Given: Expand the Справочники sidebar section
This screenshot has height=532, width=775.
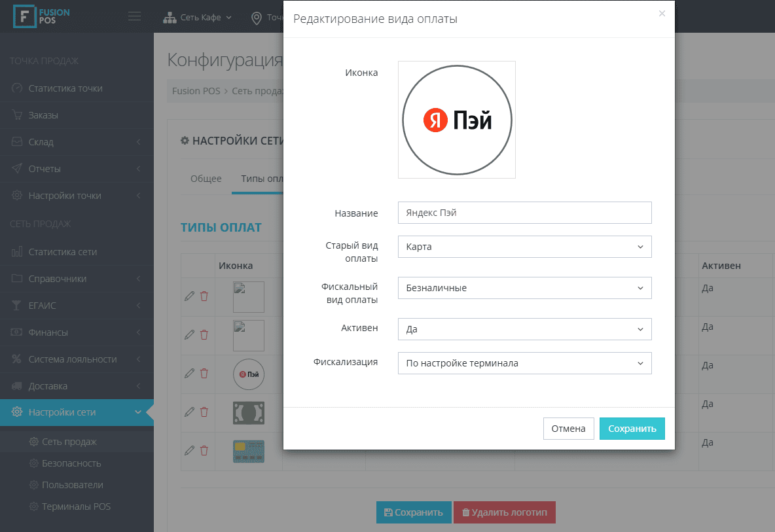Looking at the screenshot, I should (77, 279).
